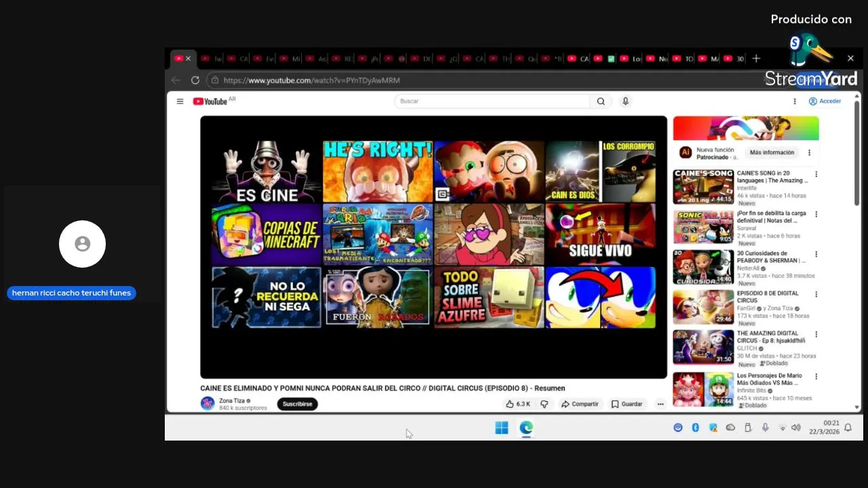Switch to browser tab labeled Ev

[x=264, y=59]
